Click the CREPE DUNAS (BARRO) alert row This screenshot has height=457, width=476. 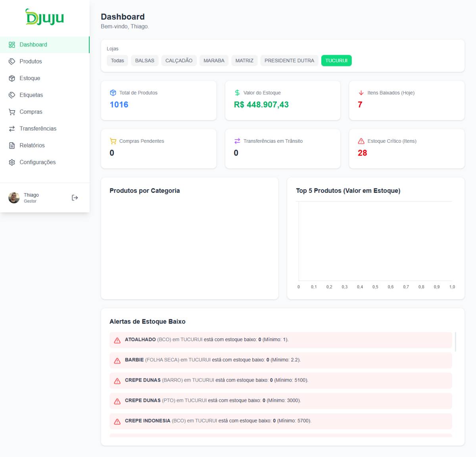[281, 380]
